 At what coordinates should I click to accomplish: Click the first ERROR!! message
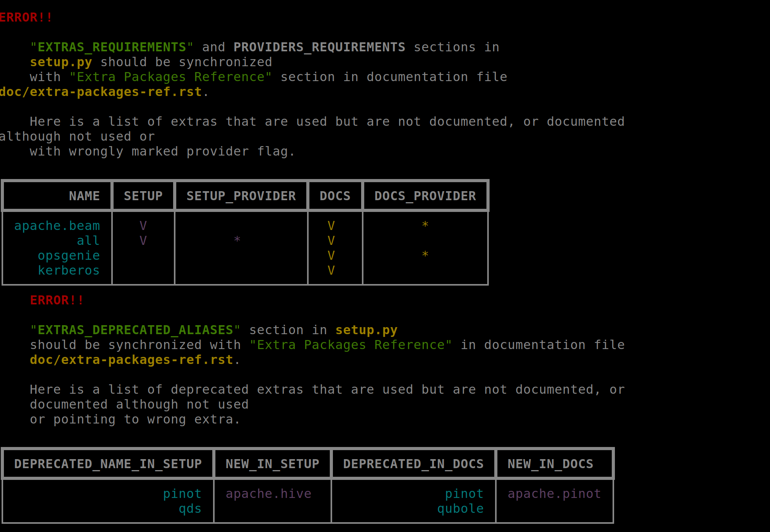coord(23,17)
